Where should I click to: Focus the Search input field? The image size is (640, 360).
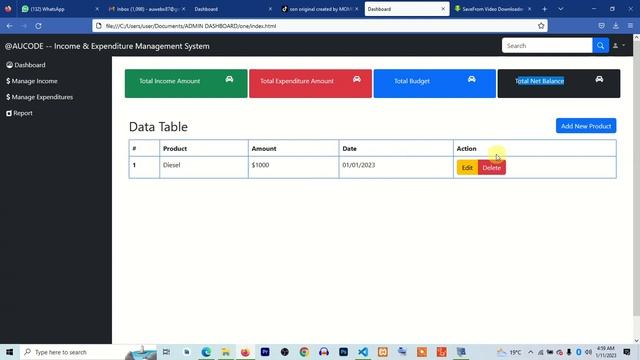[x=547, y=46]
